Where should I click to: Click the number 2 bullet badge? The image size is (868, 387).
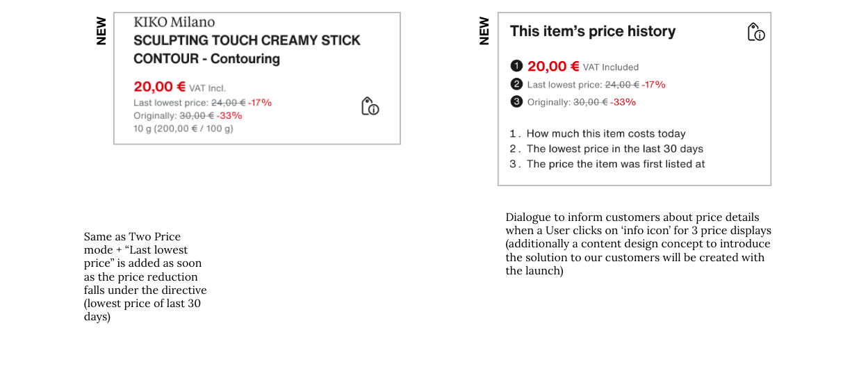click(516, 84)
